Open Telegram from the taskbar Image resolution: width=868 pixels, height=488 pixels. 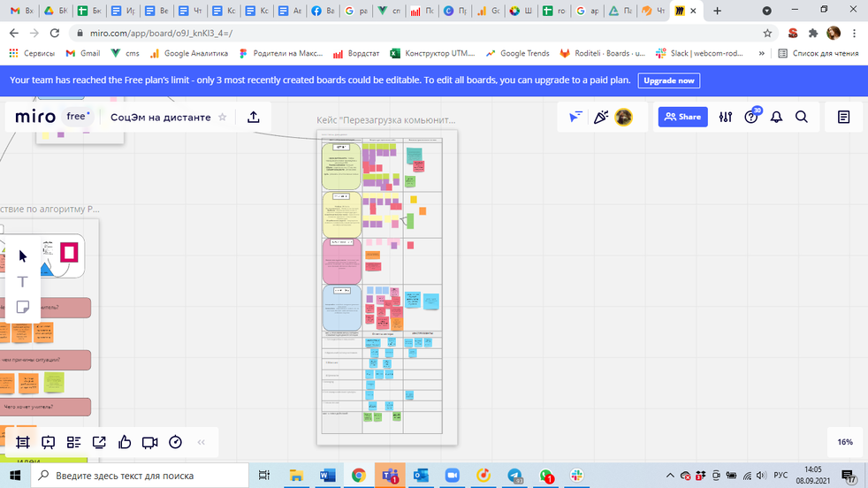point(514,476)
